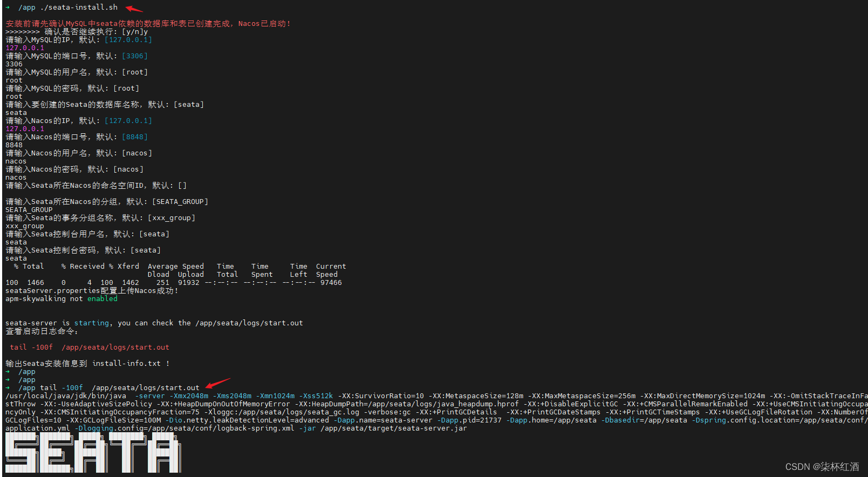Click the entered SEATA_GROUP line
Viewport: 868px width, 477px height.
coord(29,209)
